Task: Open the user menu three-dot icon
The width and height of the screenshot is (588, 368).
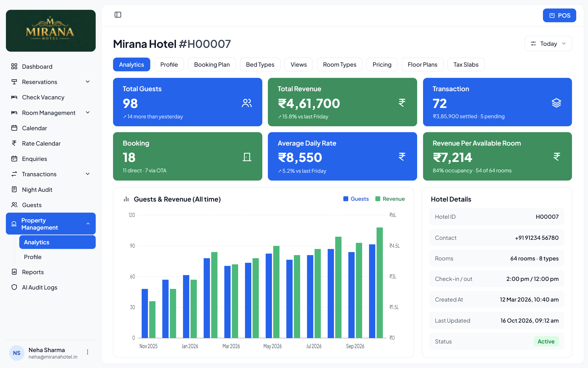Action: pos(87,352)
